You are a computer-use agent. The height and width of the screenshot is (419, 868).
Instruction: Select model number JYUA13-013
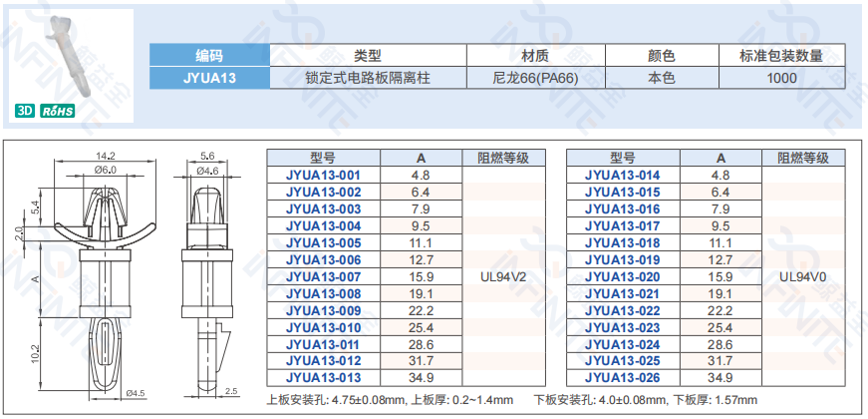pos(323,378)
